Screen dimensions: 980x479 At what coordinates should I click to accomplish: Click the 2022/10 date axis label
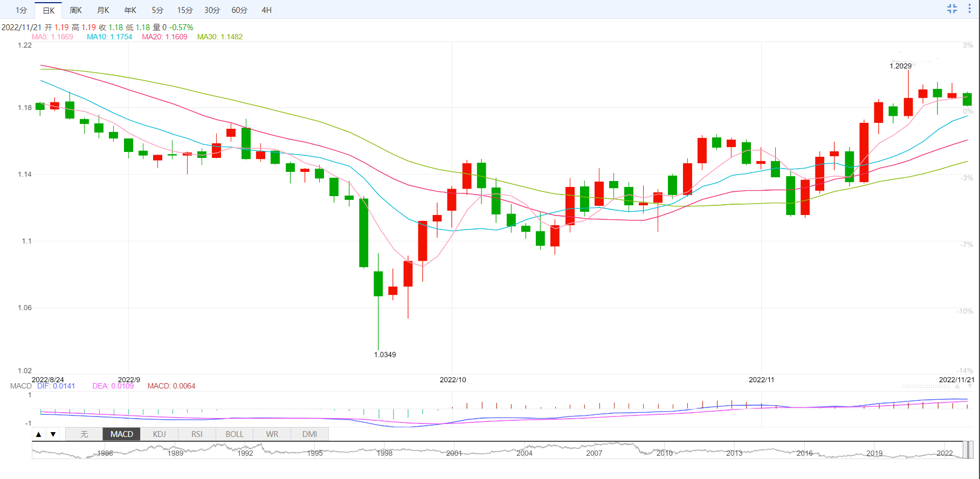click(453, 380)
